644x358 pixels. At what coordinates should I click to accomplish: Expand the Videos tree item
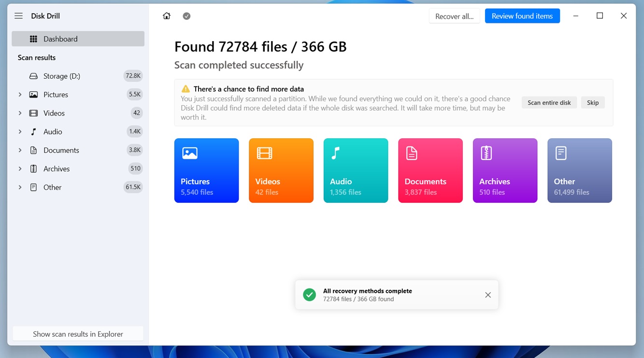pyautogui.click(x=20, y=113)
